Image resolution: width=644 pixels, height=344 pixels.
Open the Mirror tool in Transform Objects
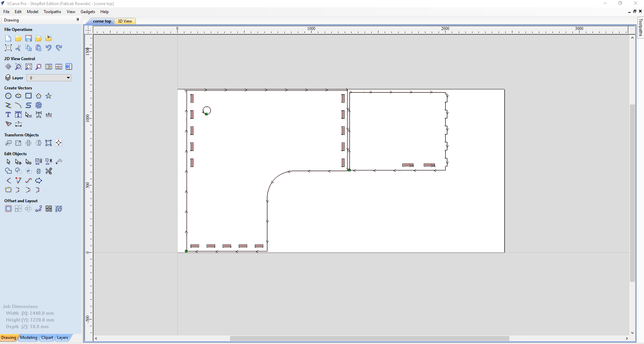click(38, 143)
